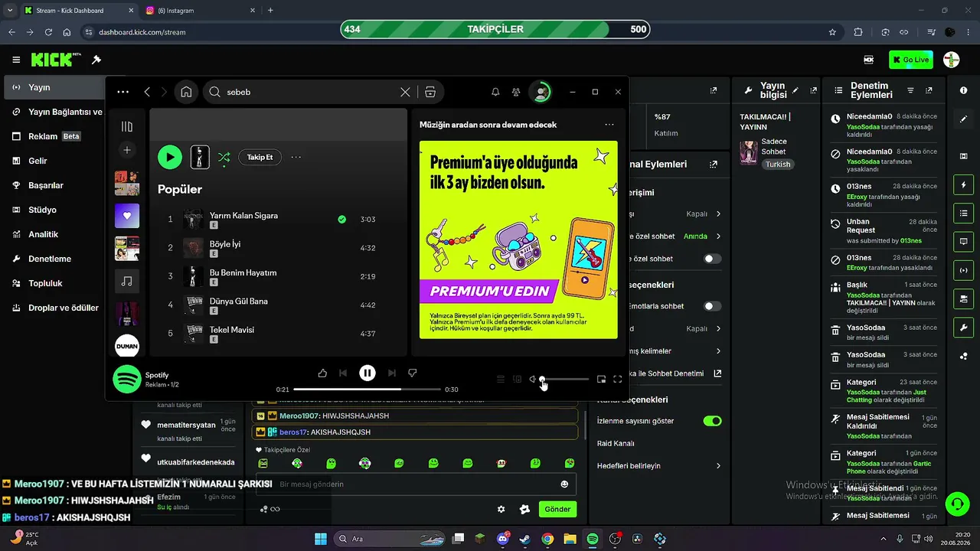Pop out Denetim Eylemleri panel
The width and height of the screenshot is (980, 551).
point(929,90)
